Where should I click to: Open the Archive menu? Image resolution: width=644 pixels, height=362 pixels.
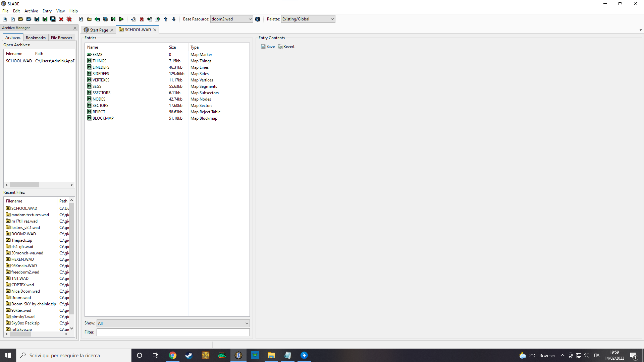coord(31,11)
